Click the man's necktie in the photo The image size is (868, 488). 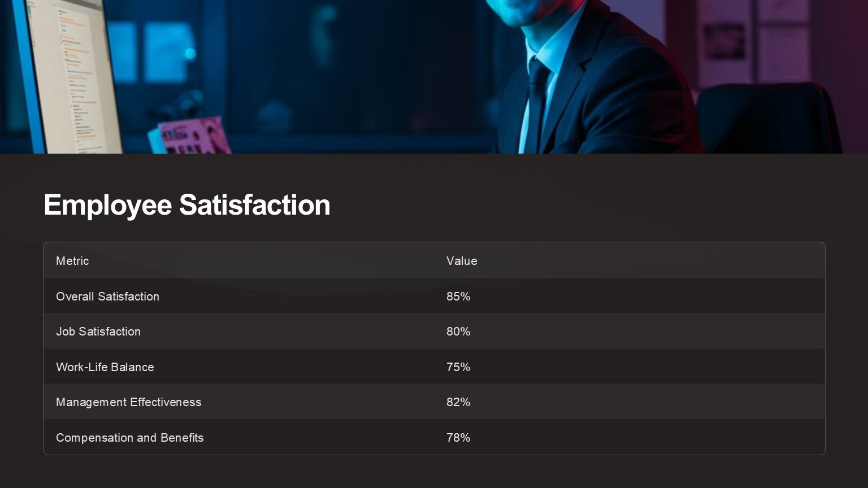pos(536,102)
